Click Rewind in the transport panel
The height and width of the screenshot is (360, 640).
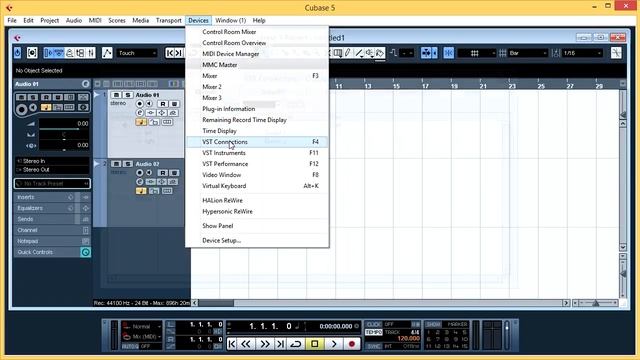coord(246,344)
